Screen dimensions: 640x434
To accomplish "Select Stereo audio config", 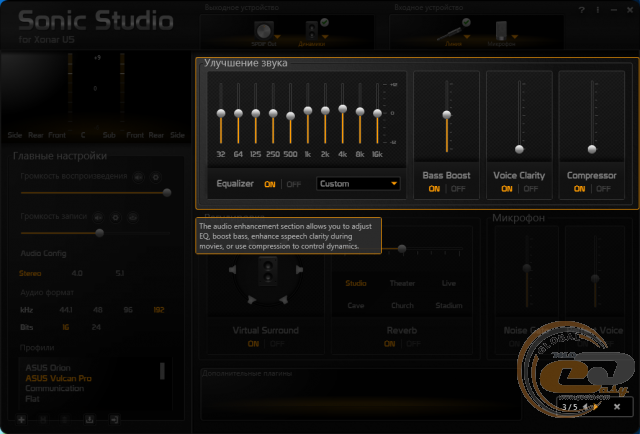I will (x=30, y=274).
